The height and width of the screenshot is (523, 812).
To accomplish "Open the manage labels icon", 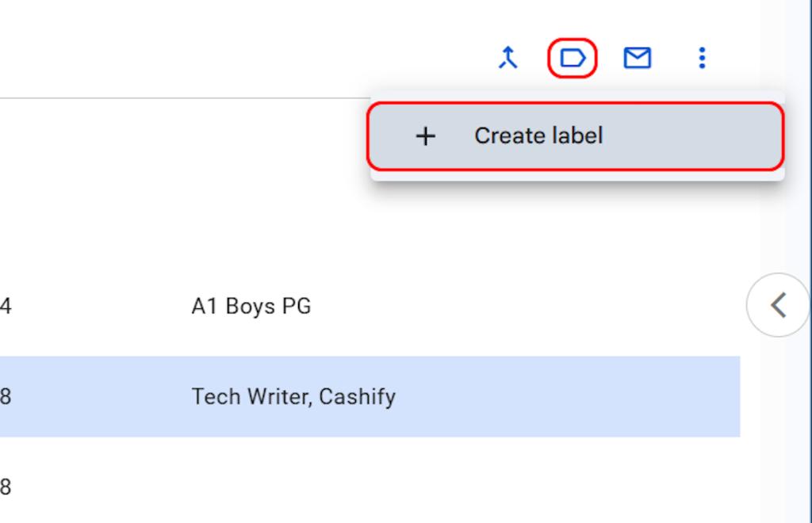I will (x=572, y=58).
